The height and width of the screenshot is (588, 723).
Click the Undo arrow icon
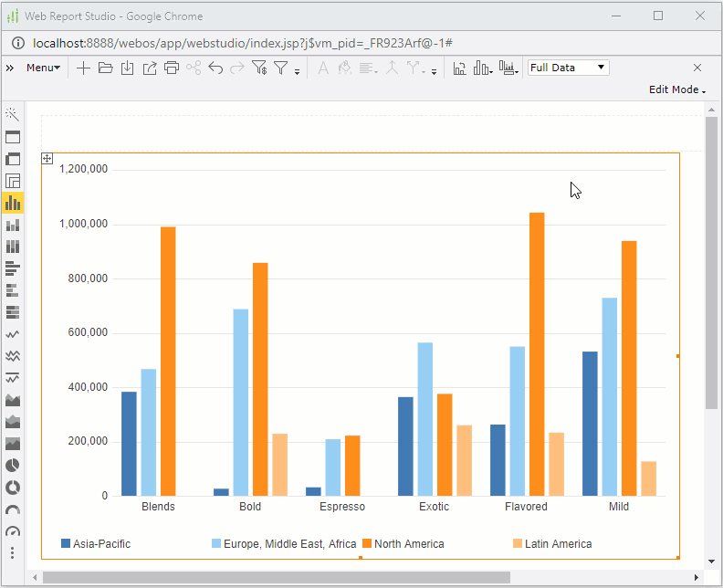(x=215, y=68)
